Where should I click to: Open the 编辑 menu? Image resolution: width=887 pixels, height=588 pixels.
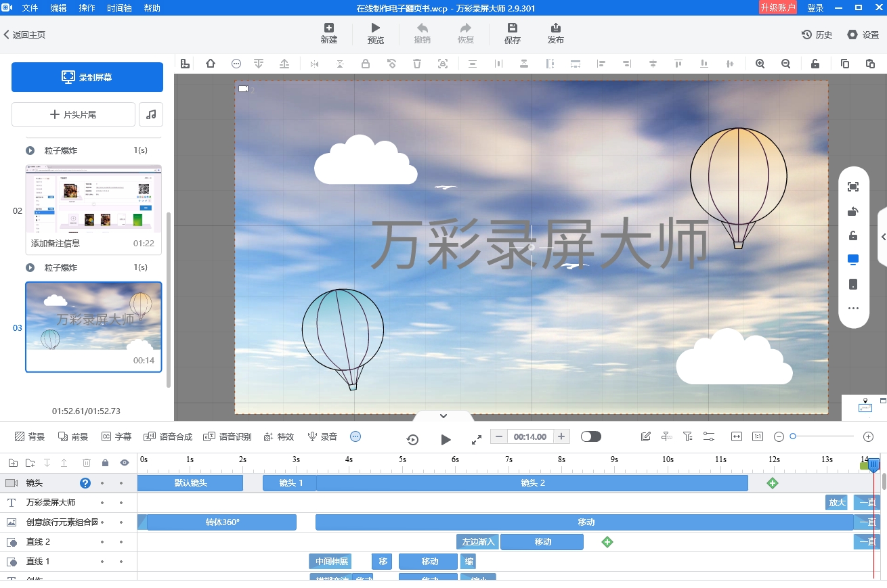coord(59,8)
